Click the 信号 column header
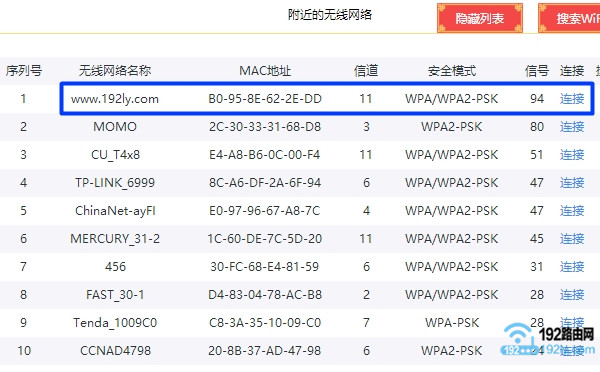The image size is (600, 372). pos(537,70)
